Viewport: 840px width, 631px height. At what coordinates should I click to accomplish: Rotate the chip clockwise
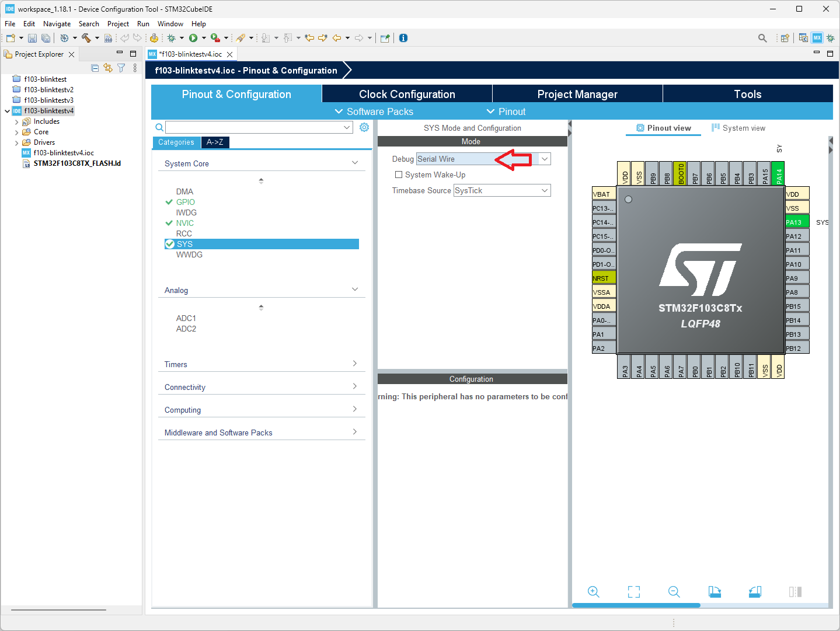click(714, 591)
